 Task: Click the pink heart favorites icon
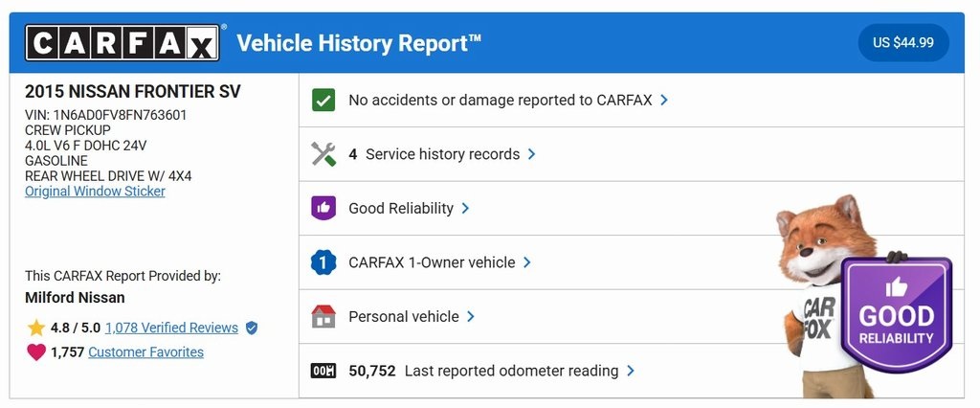coord(36,352)
